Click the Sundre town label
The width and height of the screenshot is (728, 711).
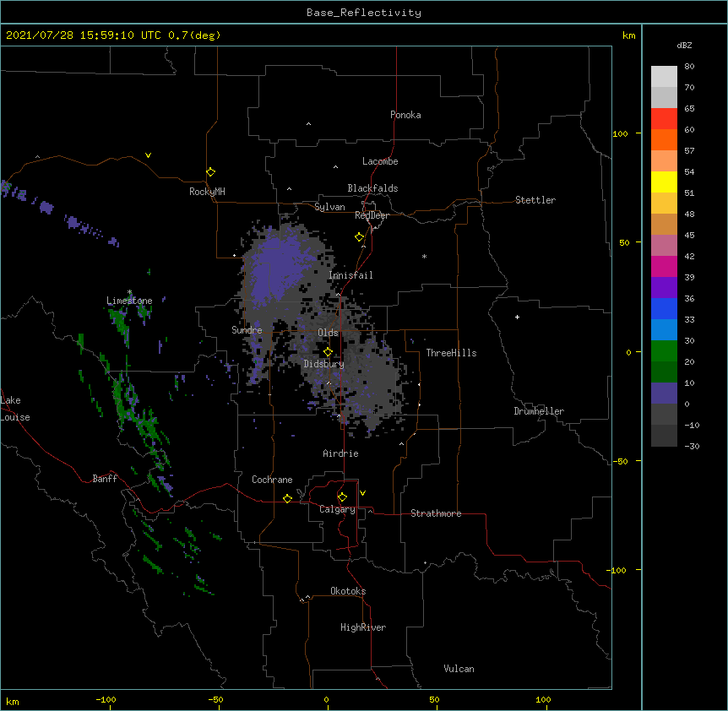pos(247,330)
